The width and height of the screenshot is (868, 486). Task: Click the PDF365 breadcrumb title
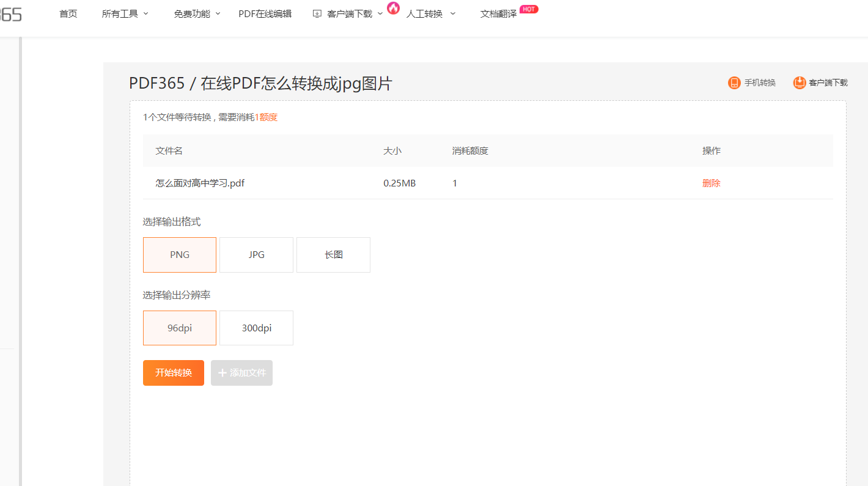click(156, 83)
